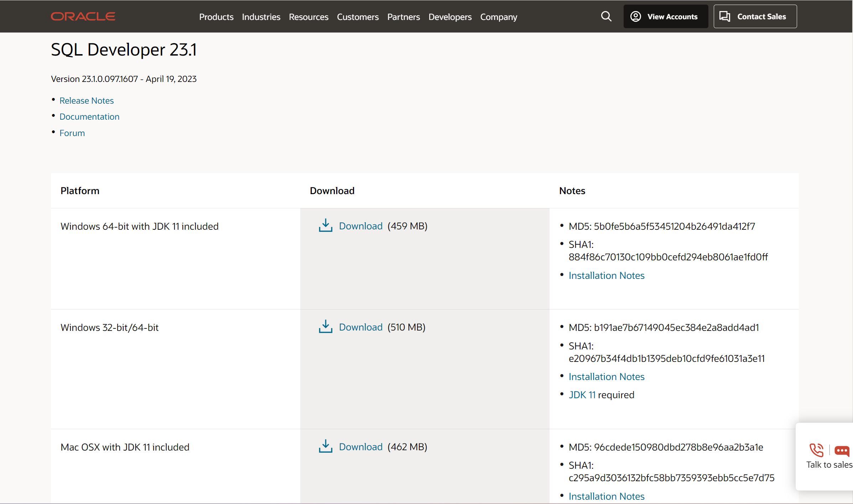Open the Industries menu

pyautogui.click(x=261, y=17)
